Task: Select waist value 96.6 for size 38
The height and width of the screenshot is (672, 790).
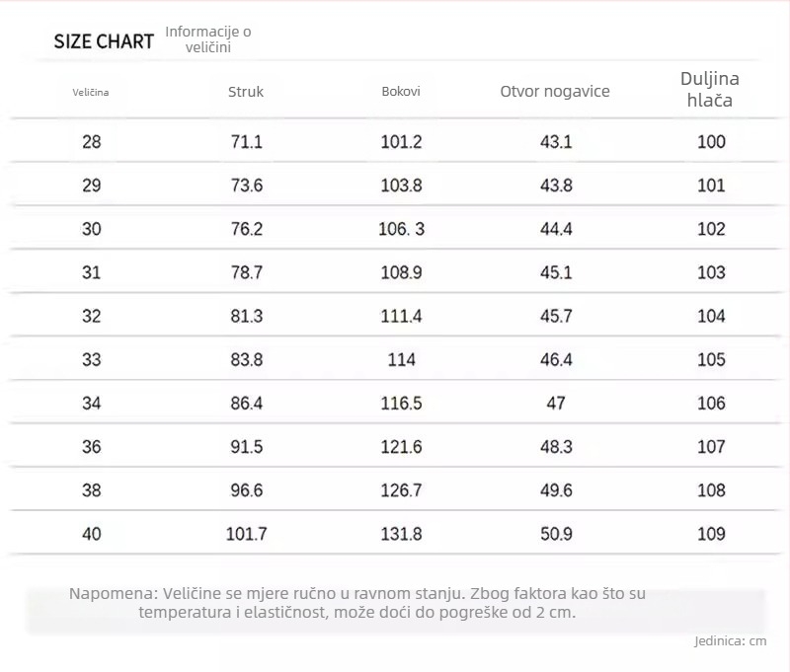Action: 246,490
